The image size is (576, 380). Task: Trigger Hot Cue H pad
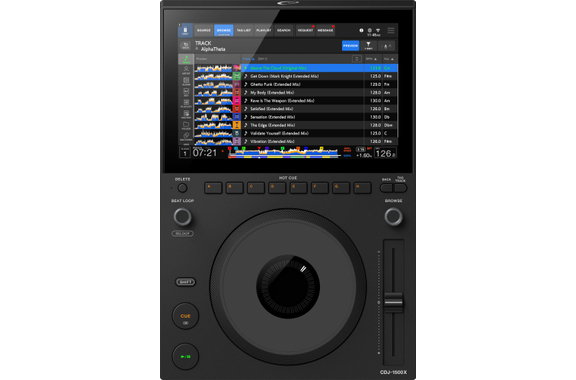[362, 188]
